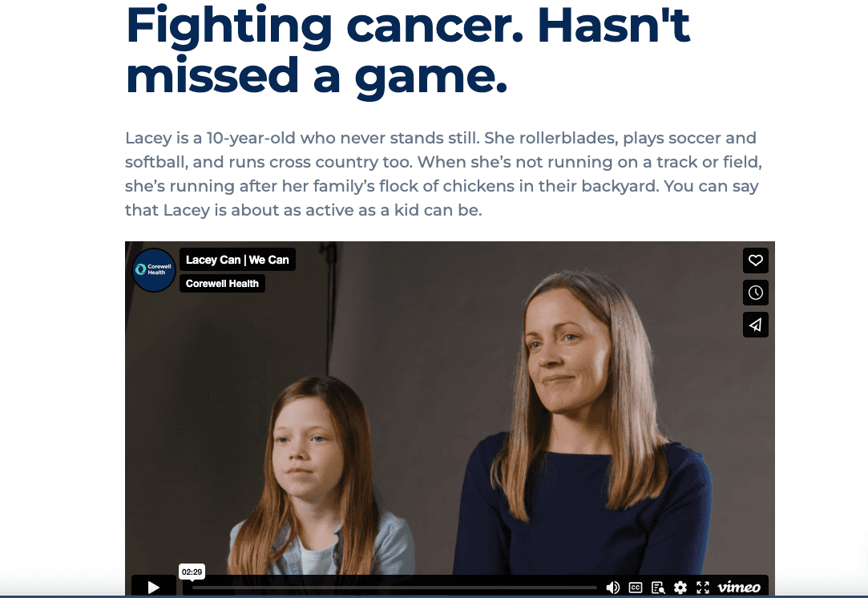Open video settings gear icon
Viewport: 868px width, 598px height.
click(x=680, y=588)
